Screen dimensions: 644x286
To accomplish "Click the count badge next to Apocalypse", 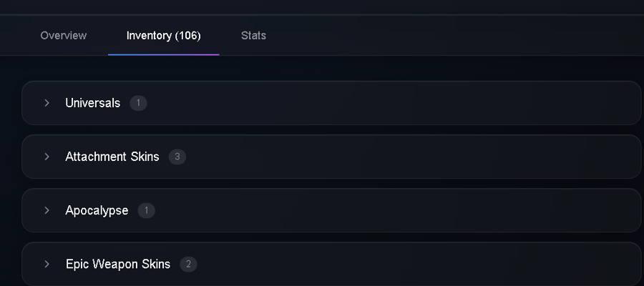I will click(147, 210).
